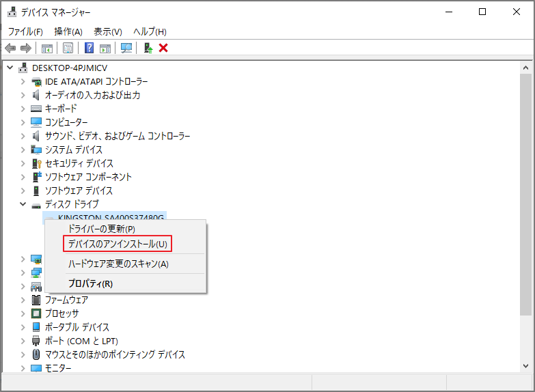
Task: Select the ポータブル デバイス tree row
Action: (77, 327)
